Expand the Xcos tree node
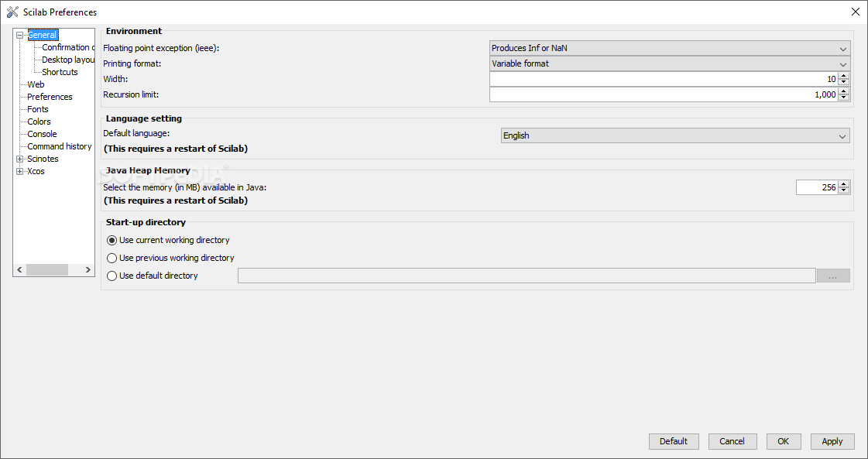 click(x=19, y=171)
